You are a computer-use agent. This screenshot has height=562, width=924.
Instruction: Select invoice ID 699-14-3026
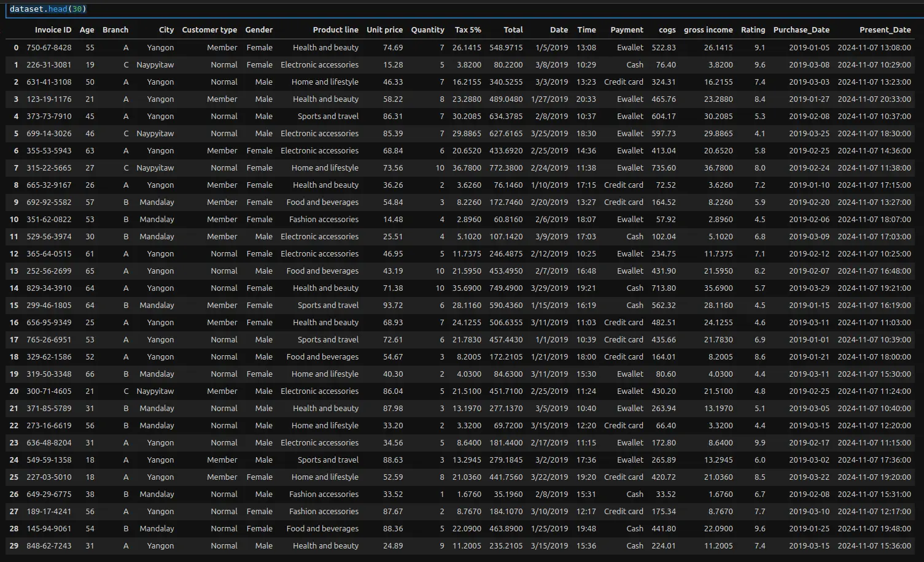[x=49, y=133]
